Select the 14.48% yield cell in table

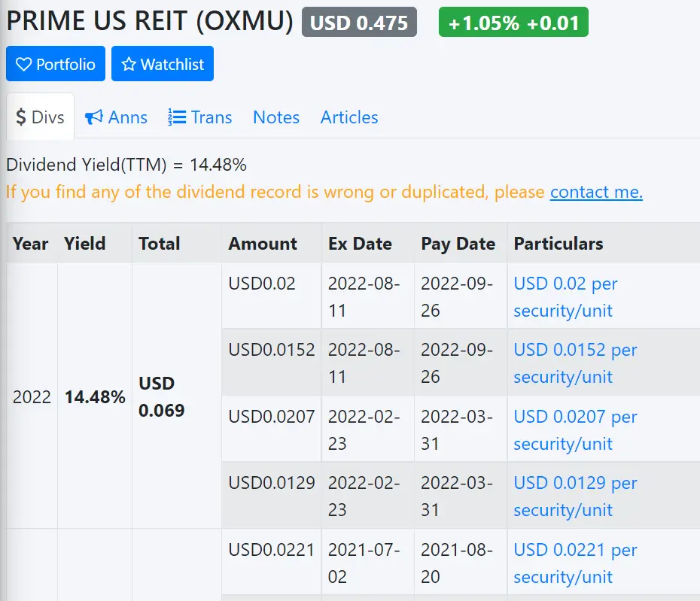(x=95, y=396)
